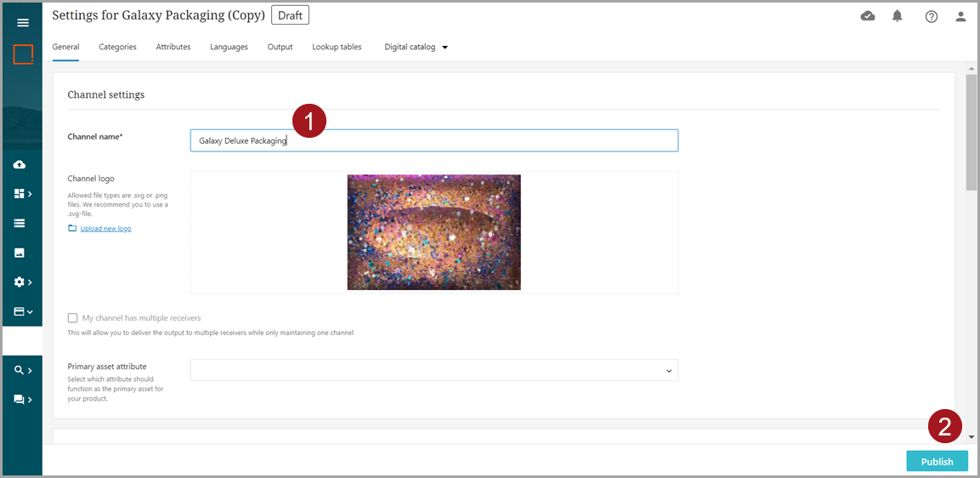The height and width of the screenshot is (478, 980).
Task: Toggle 'My channel has multiple receivers' checkbox
Action: (73, 318)
